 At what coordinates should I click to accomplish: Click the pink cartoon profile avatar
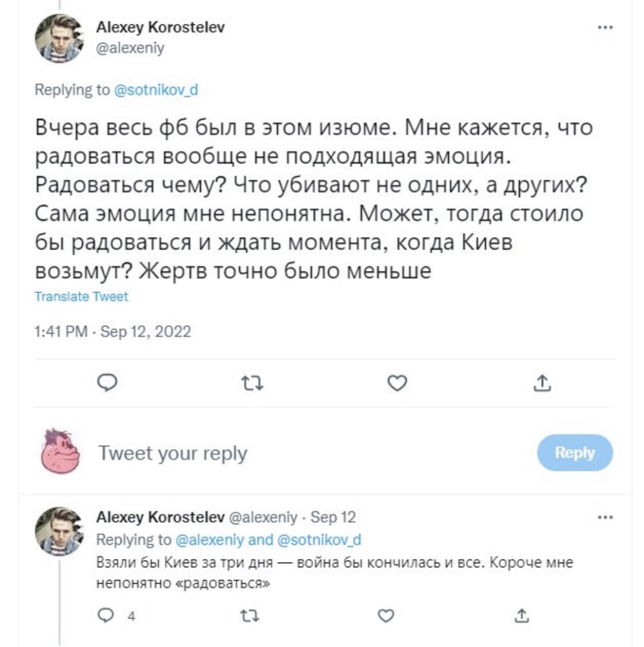pyautogui.click(x=60, y=451)
